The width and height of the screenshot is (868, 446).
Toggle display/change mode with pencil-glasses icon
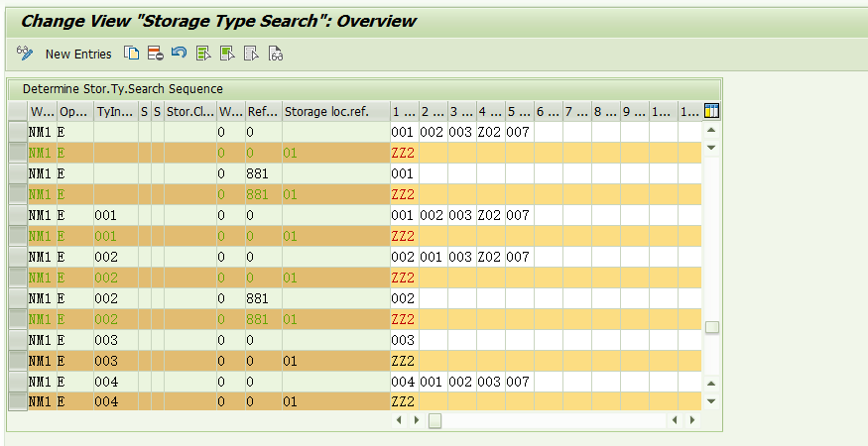[25, 54]
